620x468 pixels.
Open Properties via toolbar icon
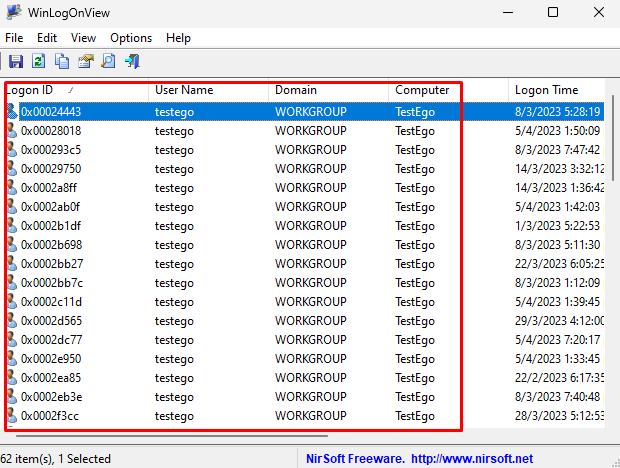tap(85, 62)
